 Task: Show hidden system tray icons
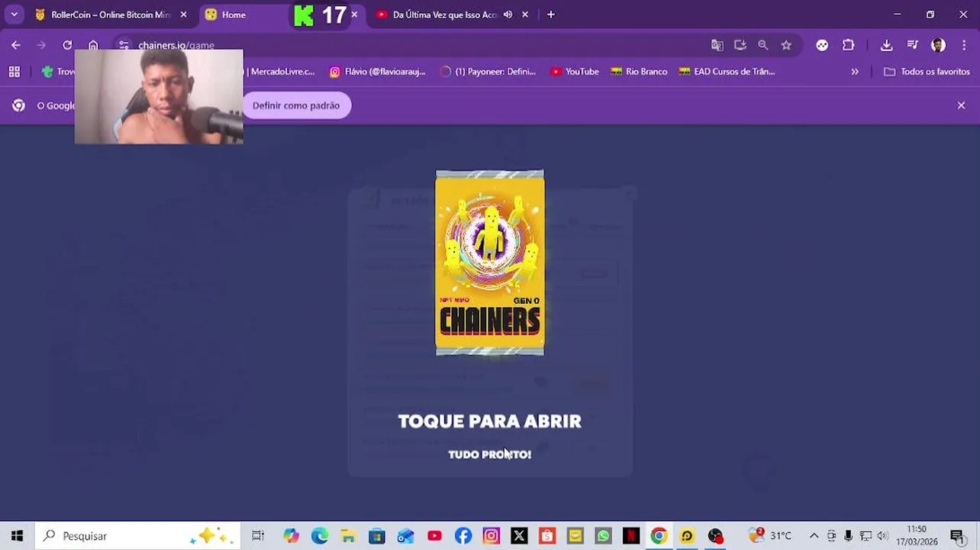814,535
